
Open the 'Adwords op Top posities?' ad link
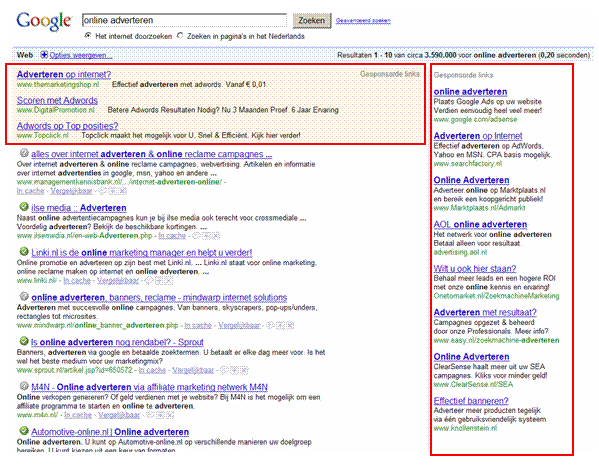68,126
